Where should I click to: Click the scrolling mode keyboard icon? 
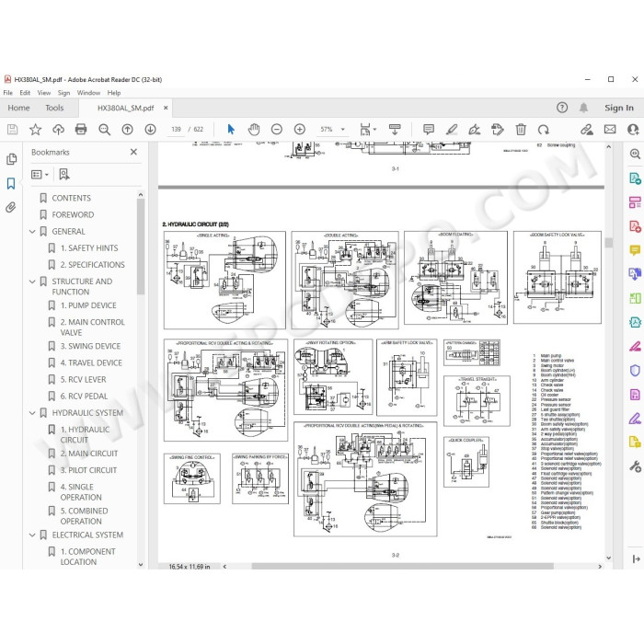pyautogui.click(x=395, y=130)
